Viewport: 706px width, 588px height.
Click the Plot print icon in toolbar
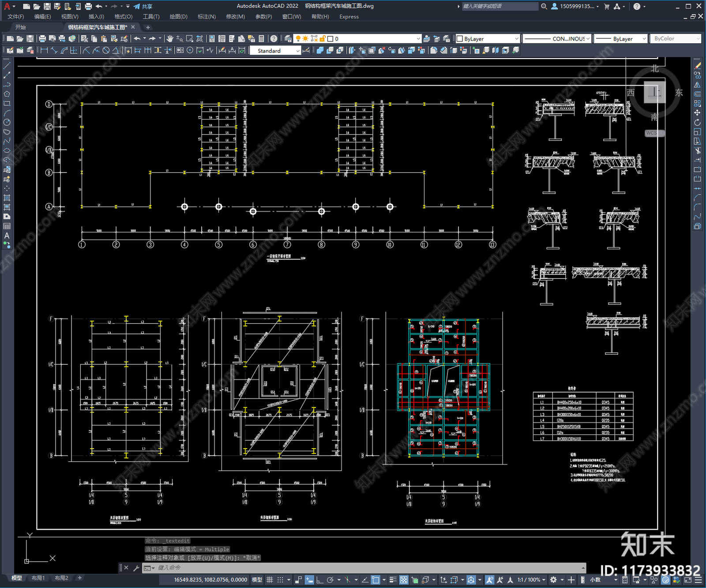(x=42, y=39)
